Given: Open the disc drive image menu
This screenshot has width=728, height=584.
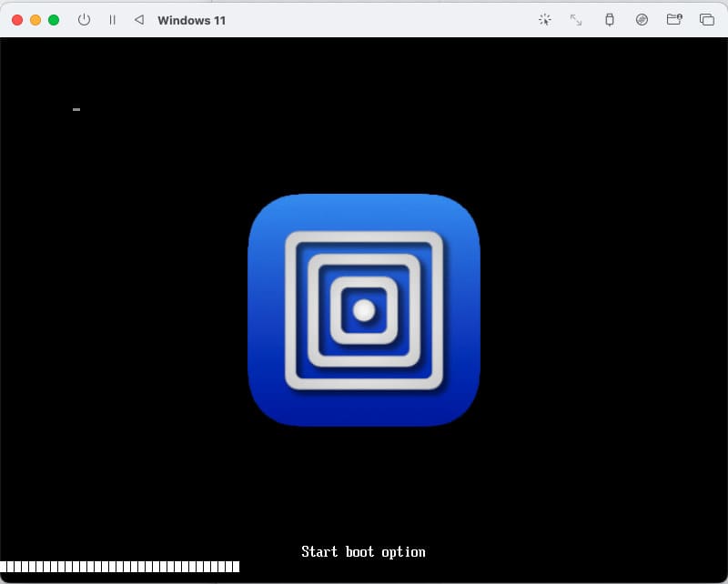Looking at the screenshot, I should coord(642,19).
